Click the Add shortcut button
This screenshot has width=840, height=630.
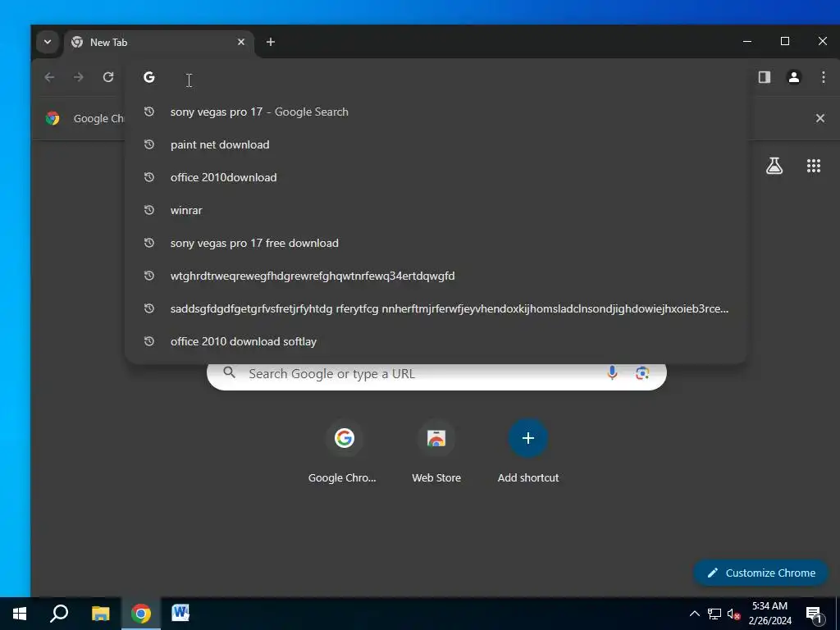[x=528, y=452]
